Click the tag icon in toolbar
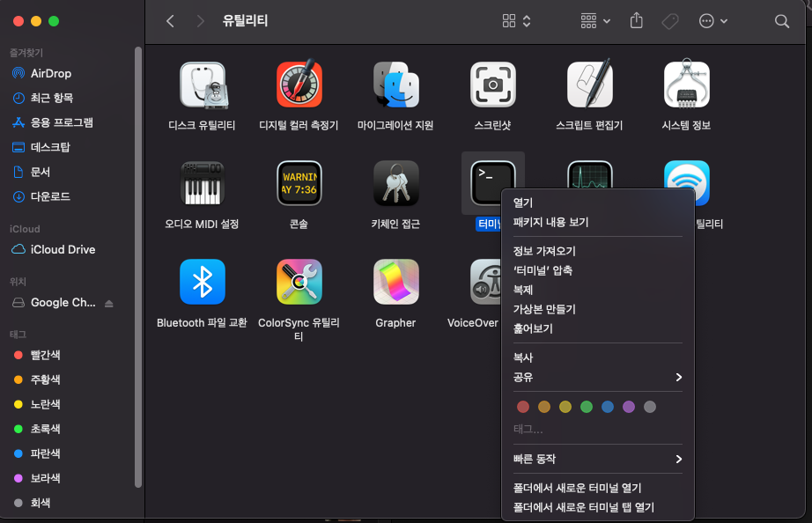Screen dimensions: 812x523 (x=670, y=21)
